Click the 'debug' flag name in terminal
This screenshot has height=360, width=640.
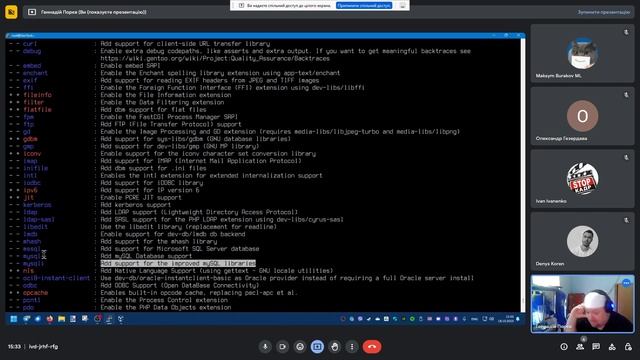tap(32, 51)
